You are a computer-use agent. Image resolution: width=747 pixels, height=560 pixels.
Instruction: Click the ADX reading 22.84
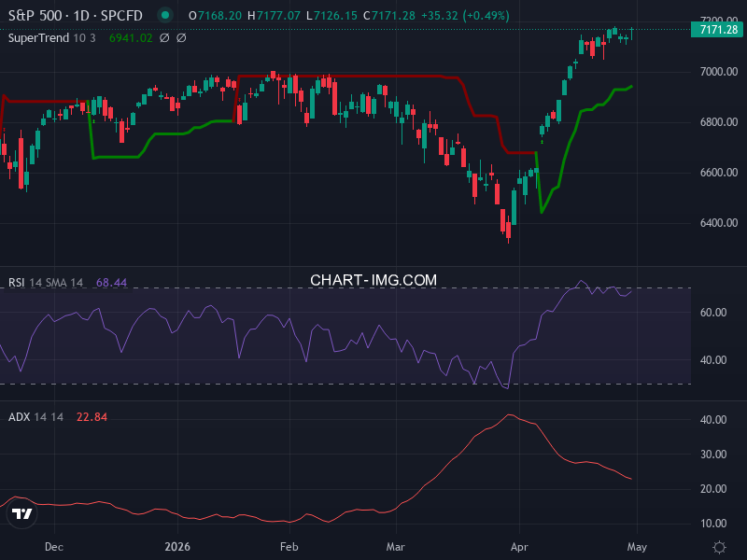click(91, 417)
